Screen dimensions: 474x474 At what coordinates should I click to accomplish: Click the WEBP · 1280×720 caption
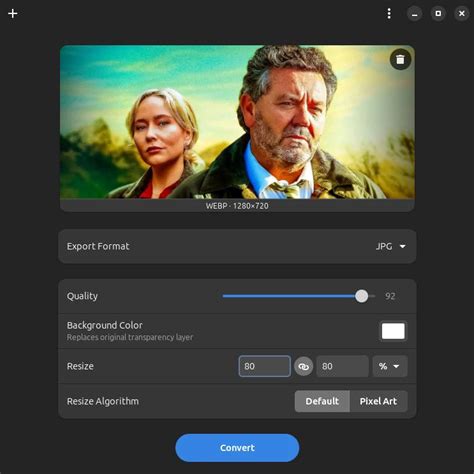[x=237, y=206]
